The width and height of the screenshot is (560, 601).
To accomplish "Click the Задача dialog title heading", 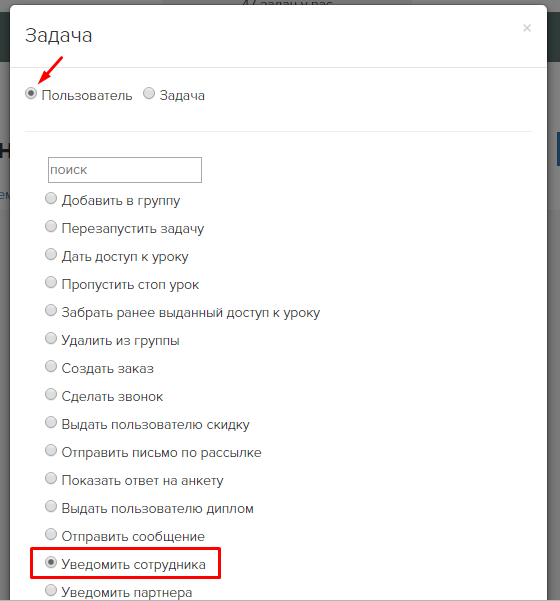I will click(59, 36).
